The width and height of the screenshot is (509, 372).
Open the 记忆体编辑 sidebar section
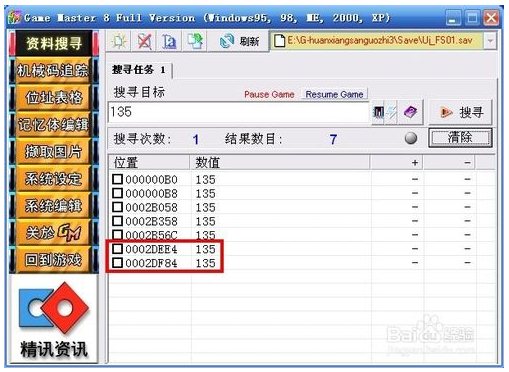point(54,125)
